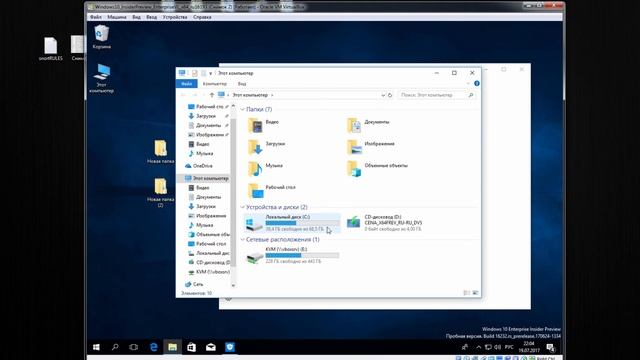Open the recent locations dropdown beside the forward arrow
The width and height of the screenshot is (640, 360).
204,95
